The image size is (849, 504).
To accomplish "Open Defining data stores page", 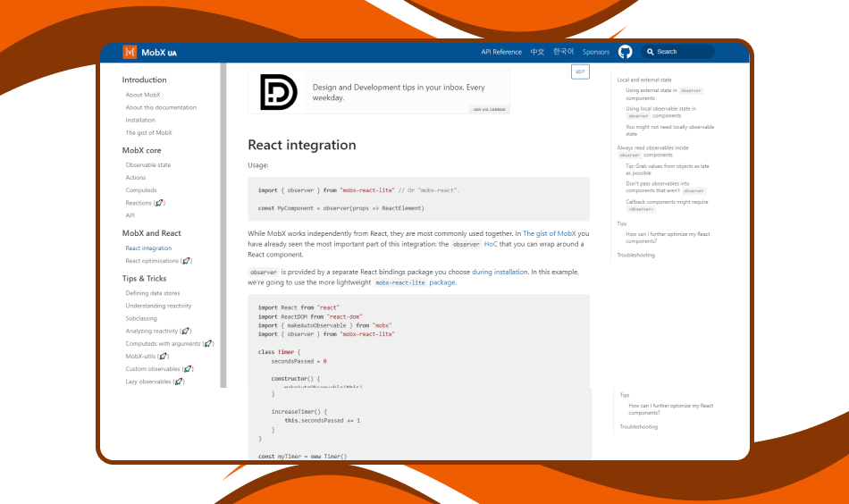I will point(153,293).
